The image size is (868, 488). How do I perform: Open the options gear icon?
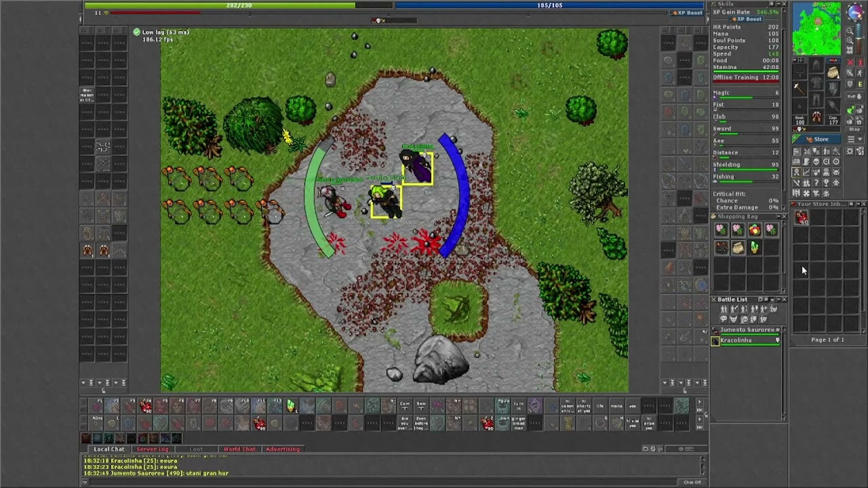point(850,151)
